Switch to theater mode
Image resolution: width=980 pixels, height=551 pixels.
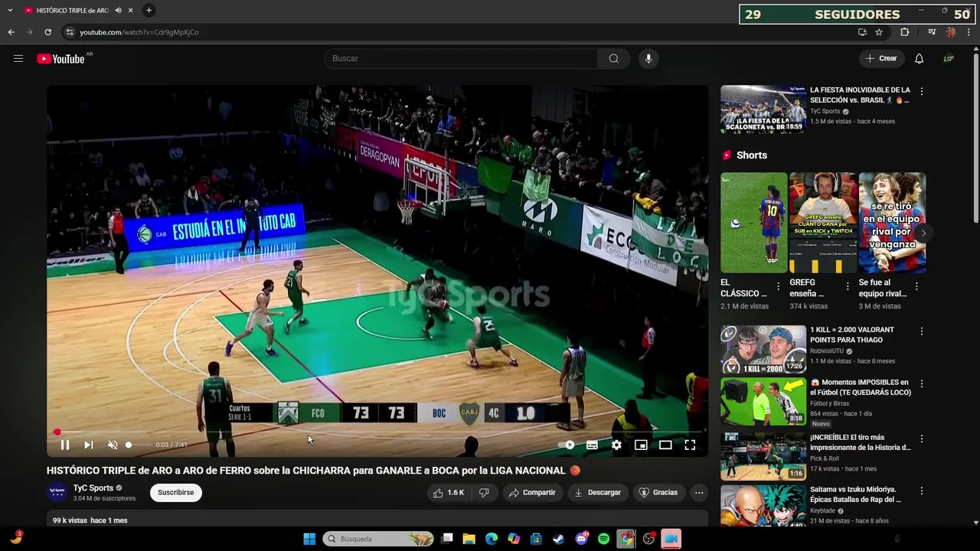[665, 445]
